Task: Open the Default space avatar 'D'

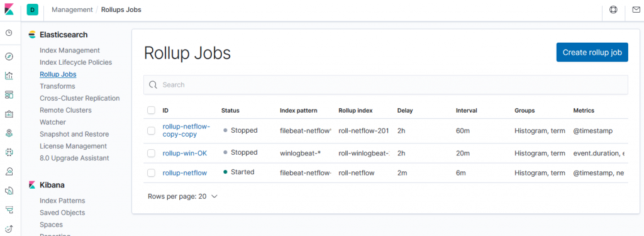Action: [x=33, y=10]
